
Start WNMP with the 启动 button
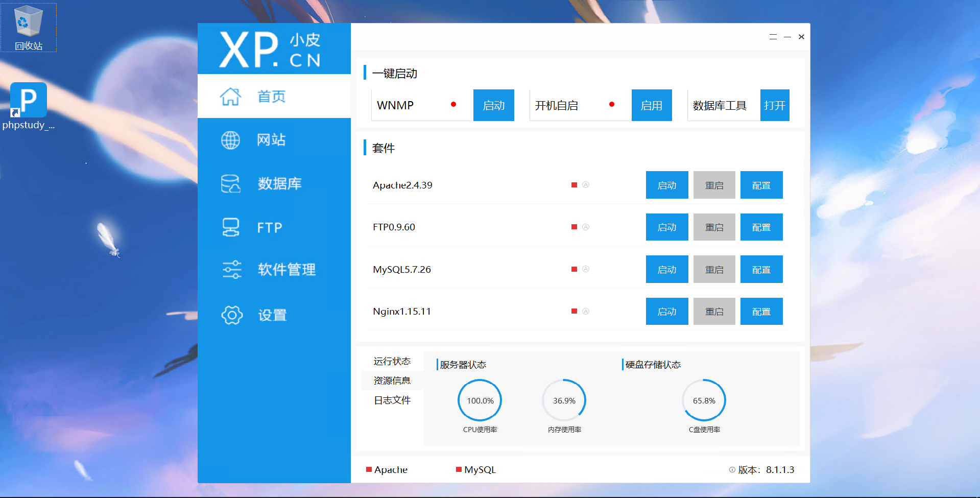(x=494, y=105)
